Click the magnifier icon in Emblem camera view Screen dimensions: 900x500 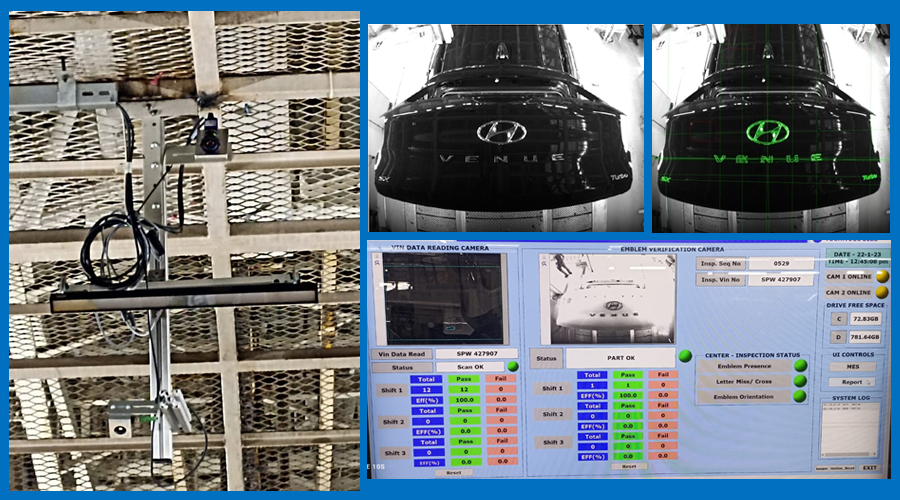click(544, 264)
